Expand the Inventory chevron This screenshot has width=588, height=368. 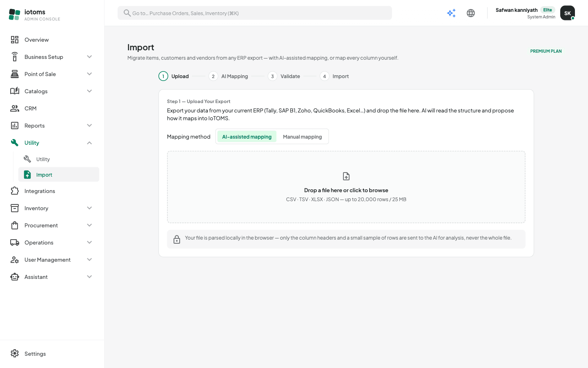click(89, 208)
